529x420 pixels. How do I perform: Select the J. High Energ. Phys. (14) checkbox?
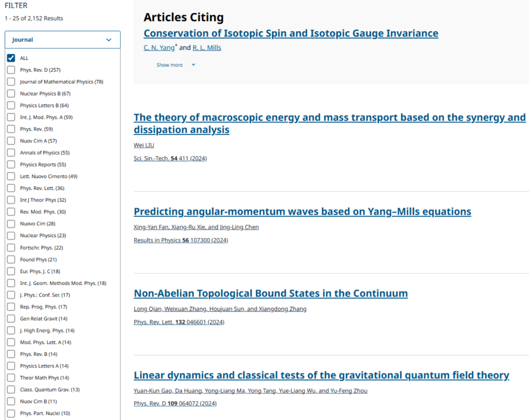point(11,330)
